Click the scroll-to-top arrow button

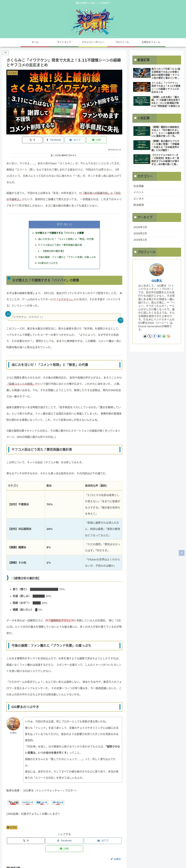click(182, 553)
